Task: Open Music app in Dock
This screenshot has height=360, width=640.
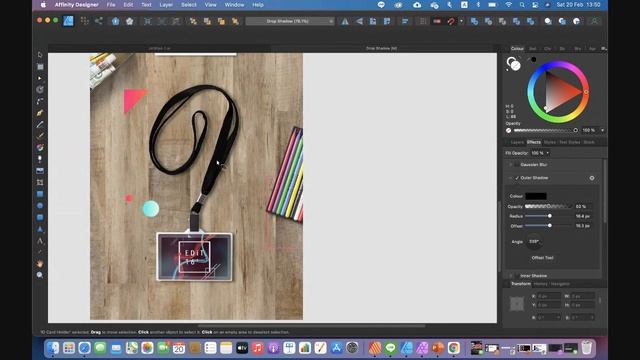Action: (x=258, y=348)
